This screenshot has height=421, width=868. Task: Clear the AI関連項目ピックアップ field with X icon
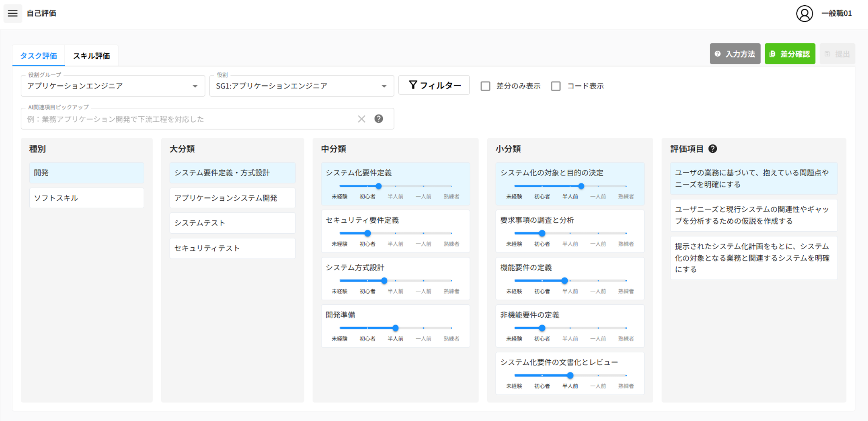pyautogui.click(x=361, y=119)
